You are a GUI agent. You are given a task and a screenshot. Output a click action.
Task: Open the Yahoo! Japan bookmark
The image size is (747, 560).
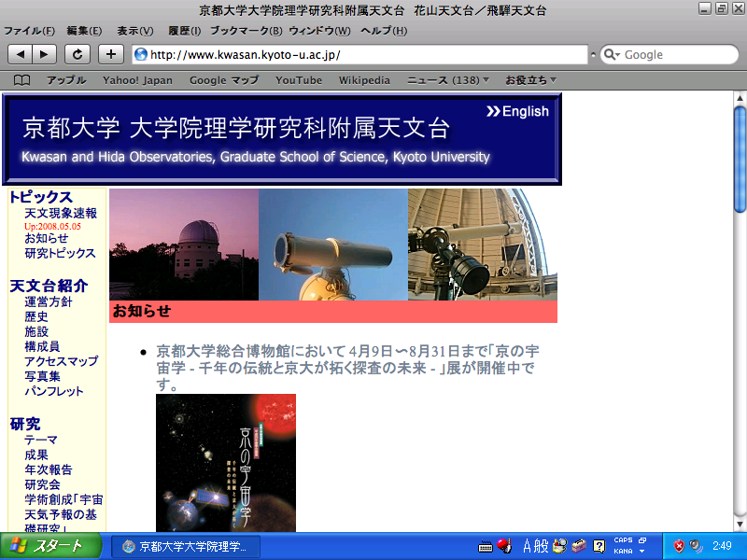pyautogui.click(x=137, y=80)
